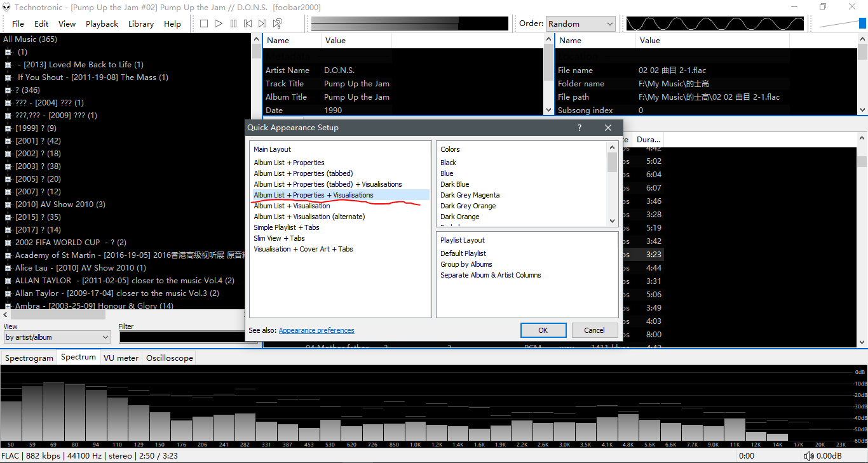Click the Play button in toolbar
Screen dimensions: 868x463
tap(219, 23)
